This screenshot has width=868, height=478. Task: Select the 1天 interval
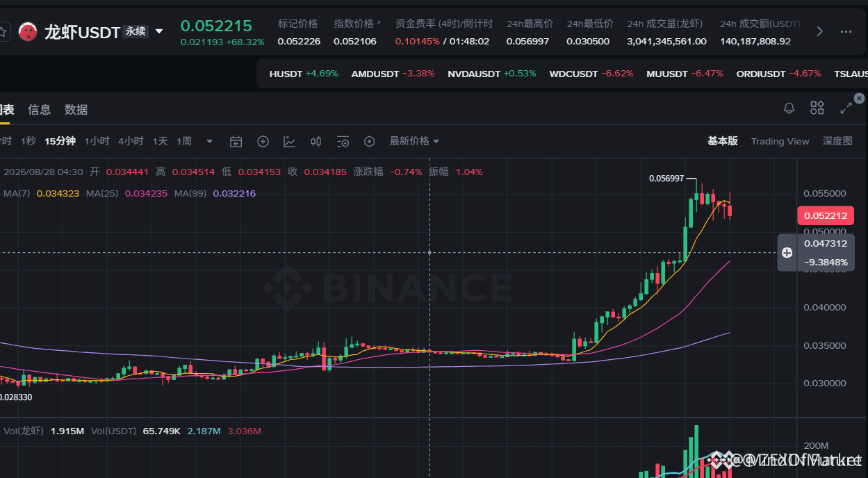coord(161,141)
